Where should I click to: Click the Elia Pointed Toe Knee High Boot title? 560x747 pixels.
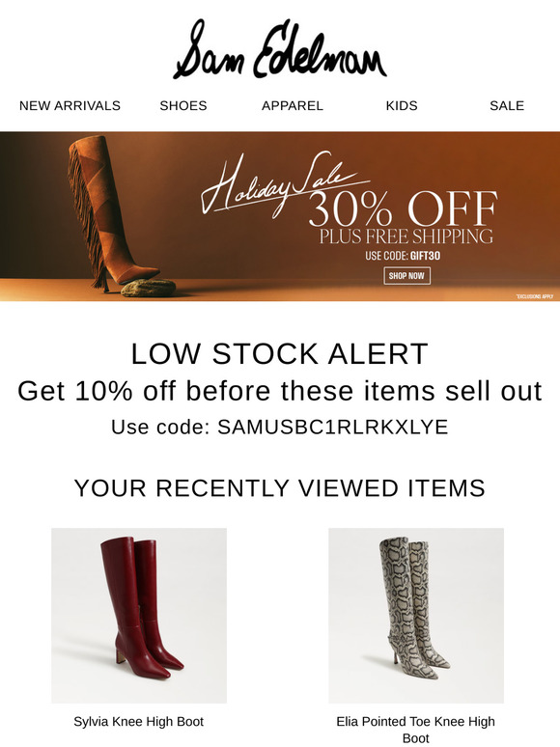[415, 730]
